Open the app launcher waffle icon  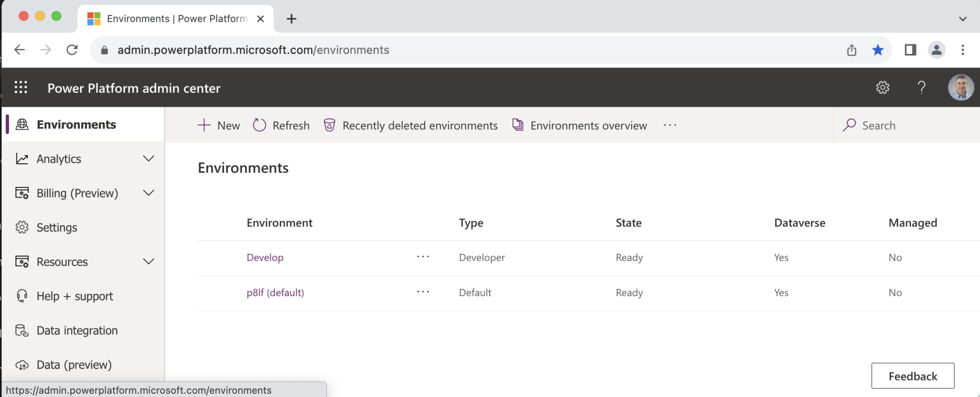click(x=21, y=88)
